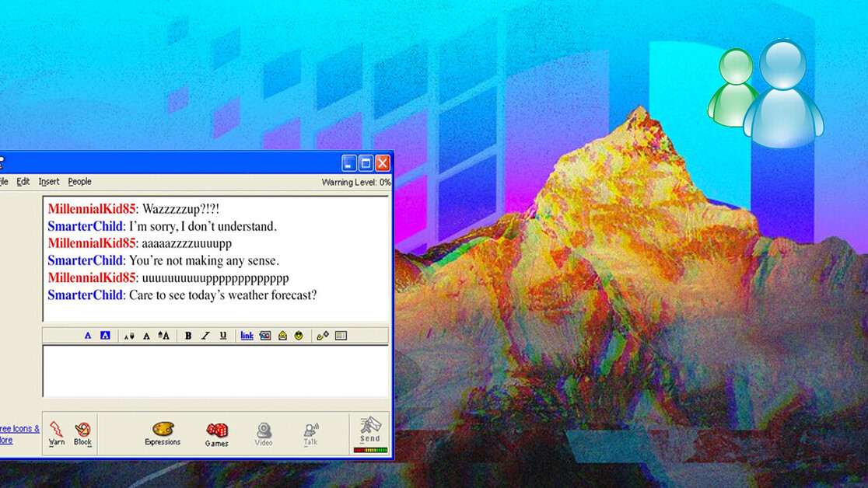
Task: Open the Expressions palette icon
Action: [163, 430]
